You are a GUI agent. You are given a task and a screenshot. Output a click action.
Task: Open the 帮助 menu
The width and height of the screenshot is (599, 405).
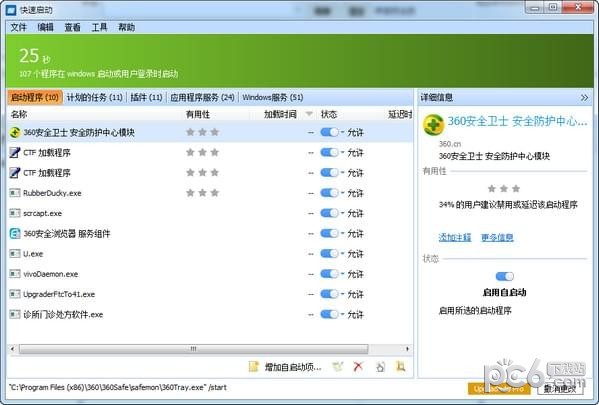click(x=126, y=27)
